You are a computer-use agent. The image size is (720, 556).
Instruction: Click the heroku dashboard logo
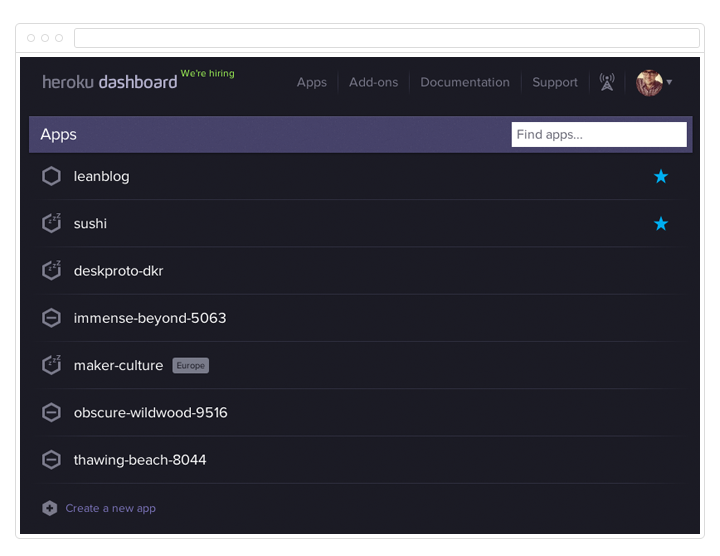[109, 82]
